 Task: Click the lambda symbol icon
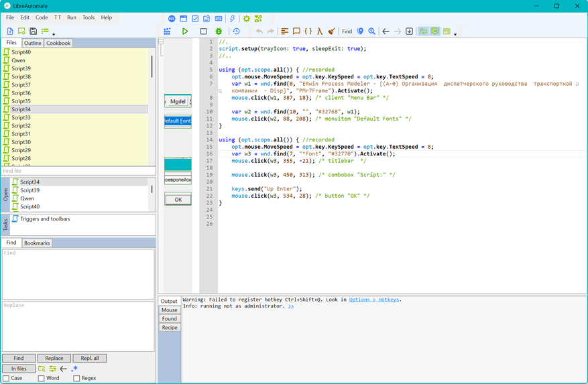click(x=320, y=31)
